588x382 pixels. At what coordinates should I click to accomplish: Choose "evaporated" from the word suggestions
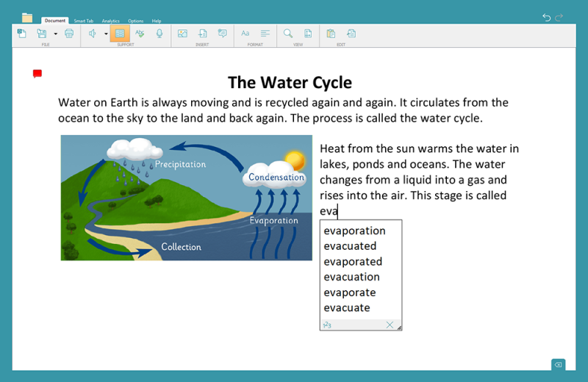coord(353,262)
